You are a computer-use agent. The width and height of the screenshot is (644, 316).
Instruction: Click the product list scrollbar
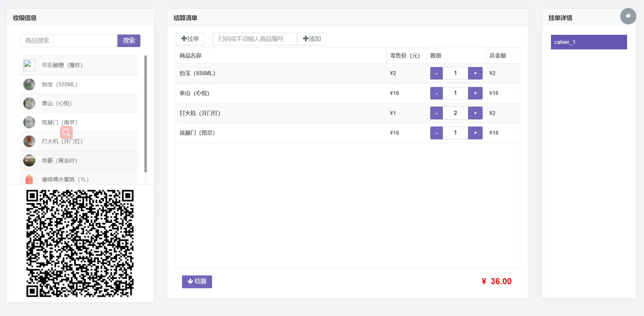coord(146,114)
